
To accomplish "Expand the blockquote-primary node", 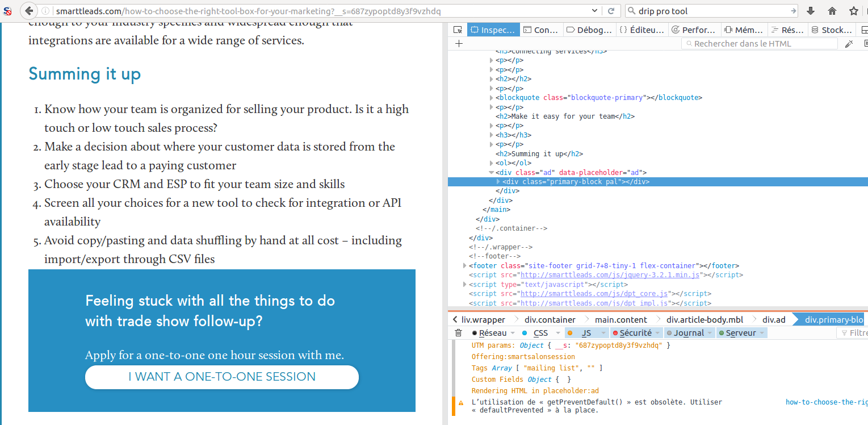I will 492,98.
